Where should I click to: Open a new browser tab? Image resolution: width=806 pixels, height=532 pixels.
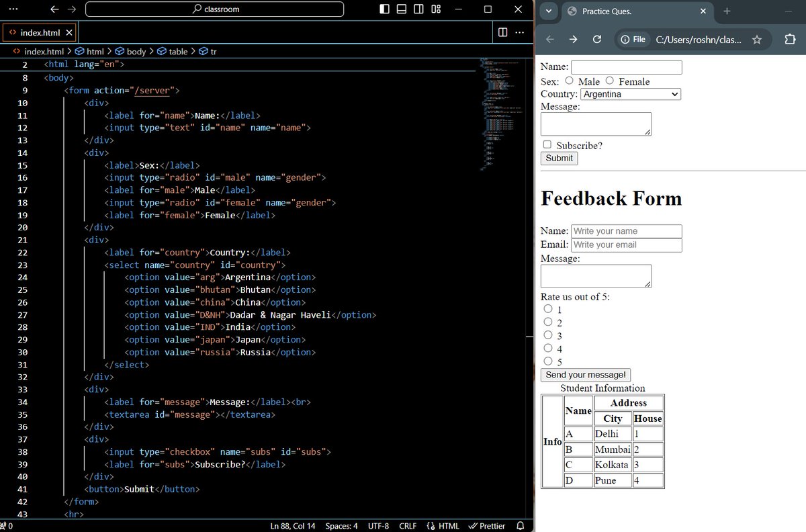click(x=727, y=11)
